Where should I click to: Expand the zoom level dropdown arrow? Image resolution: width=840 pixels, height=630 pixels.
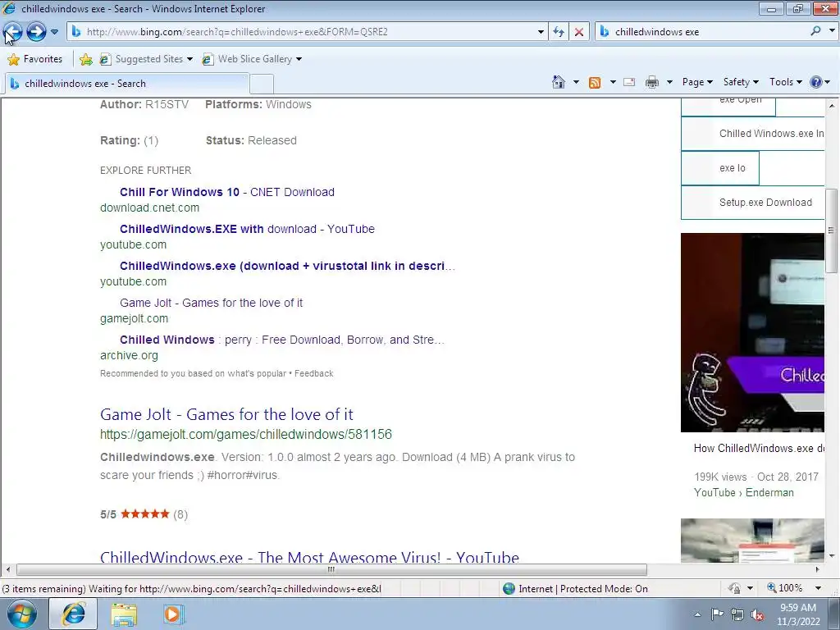(818, 588)
